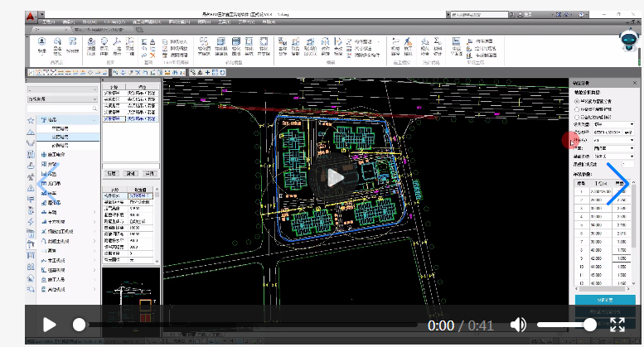Open the quick access arrow beside the logo
Screen dimensions: 644x347
pyautogui.click(x=43, y=15)
